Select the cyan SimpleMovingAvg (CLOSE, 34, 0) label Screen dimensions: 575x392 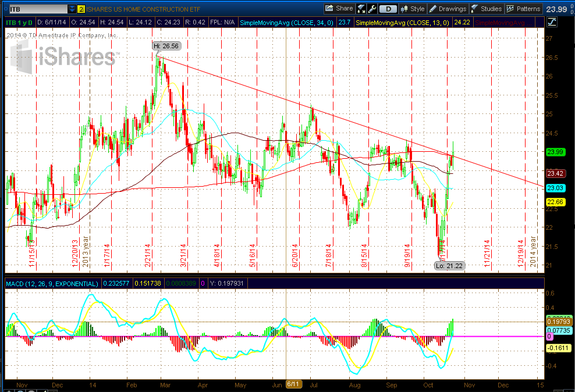[x=286, y=23]
